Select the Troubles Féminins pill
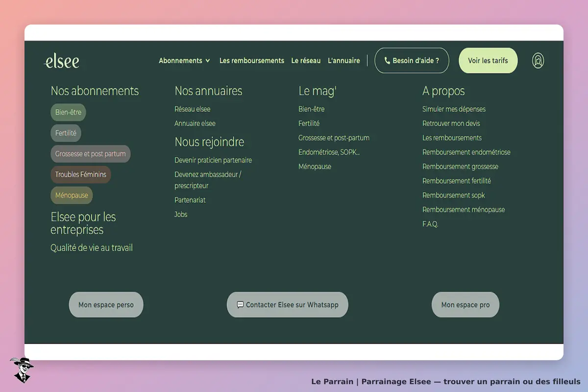588x392 pixels. click(x=80, y=174)
